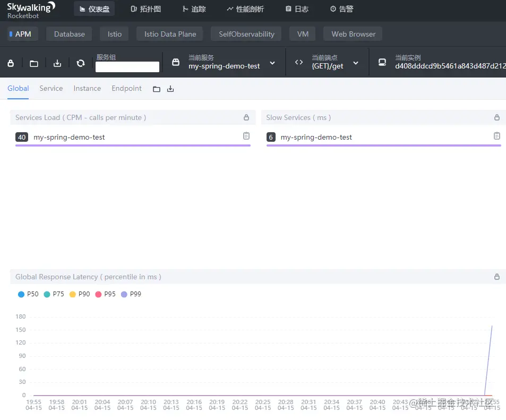Toggle the P95 legend series
The width and height of the screenshot is (506, 420).
(105, 294)
